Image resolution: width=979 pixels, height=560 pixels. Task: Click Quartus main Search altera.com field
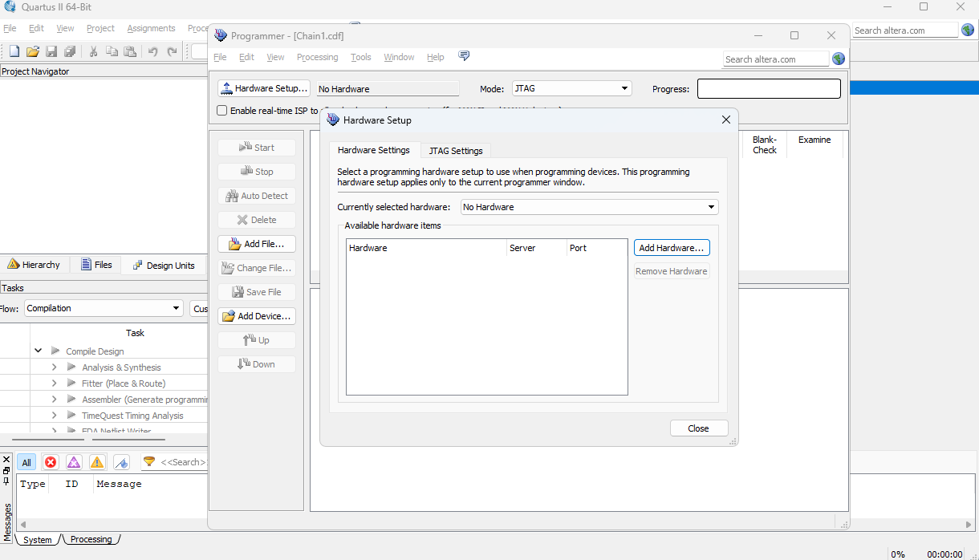(905, 30)
